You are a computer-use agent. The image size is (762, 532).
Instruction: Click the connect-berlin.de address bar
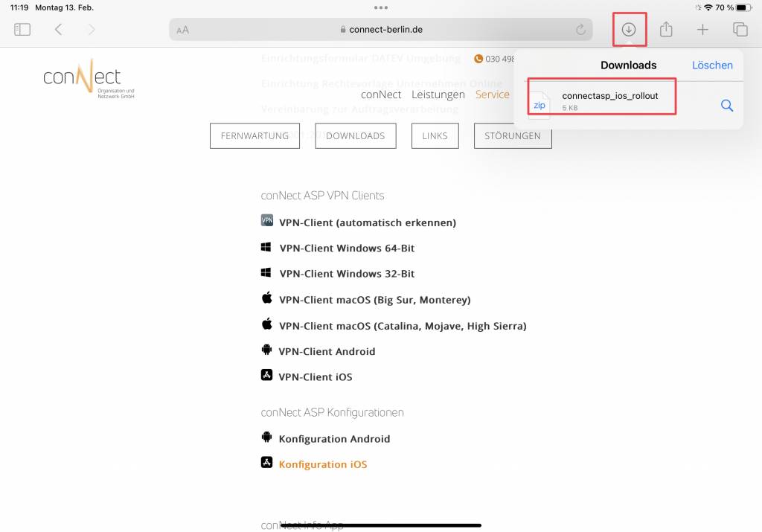click(x=381, y=30)
